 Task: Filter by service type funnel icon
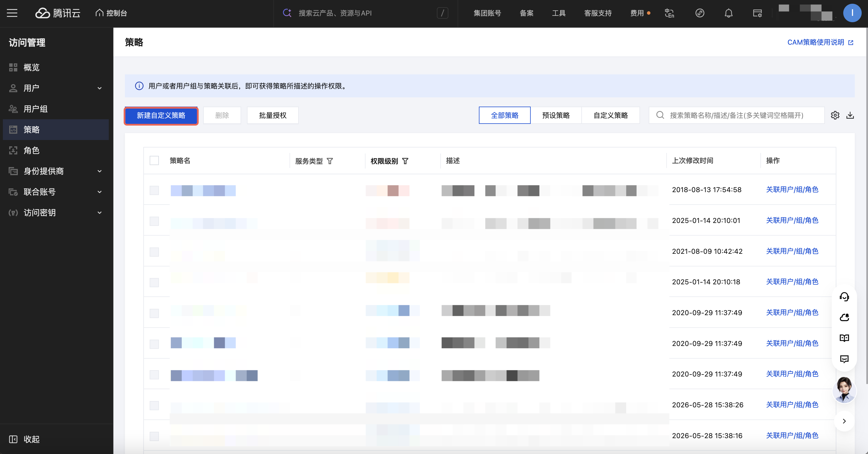click(330, 161)
